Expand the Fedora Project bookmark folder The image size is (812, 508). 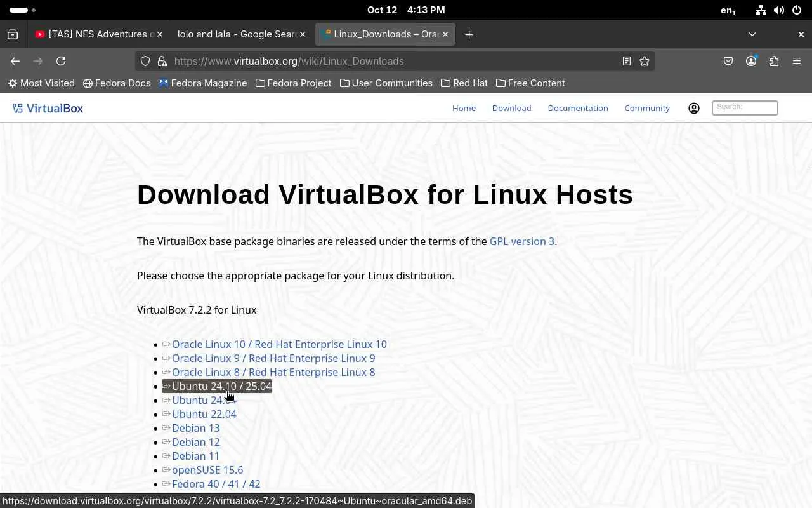coord(293,83)
